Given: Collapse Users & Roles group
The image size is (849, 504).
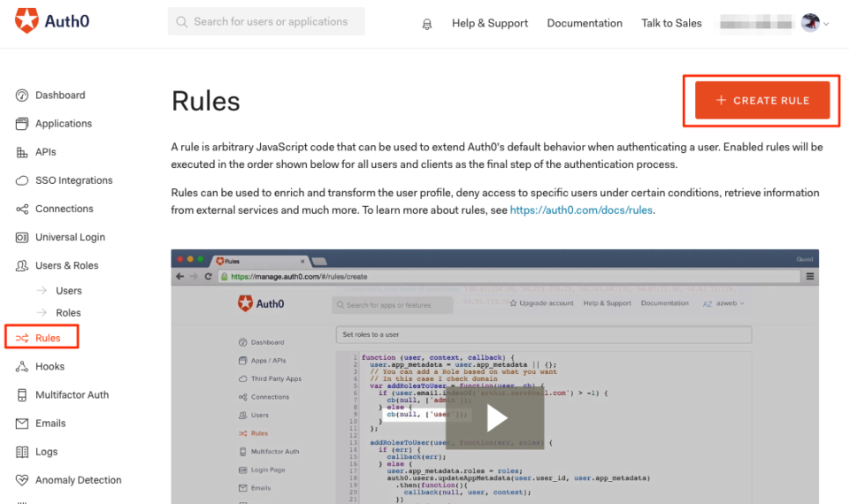Looking at the screenshot, I should pyautogui.click(x=66, y=265).
